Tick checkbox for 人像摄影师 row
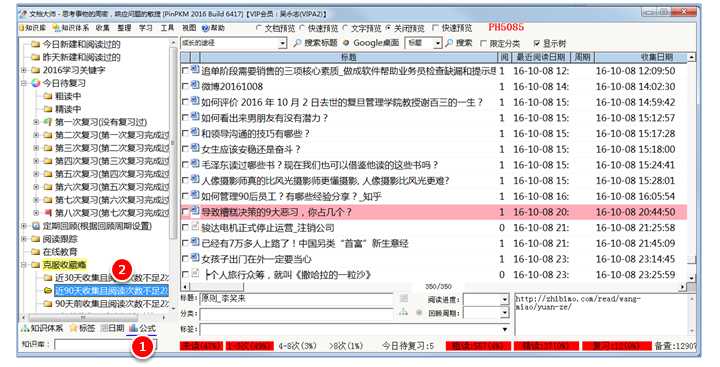 [185, 181]
